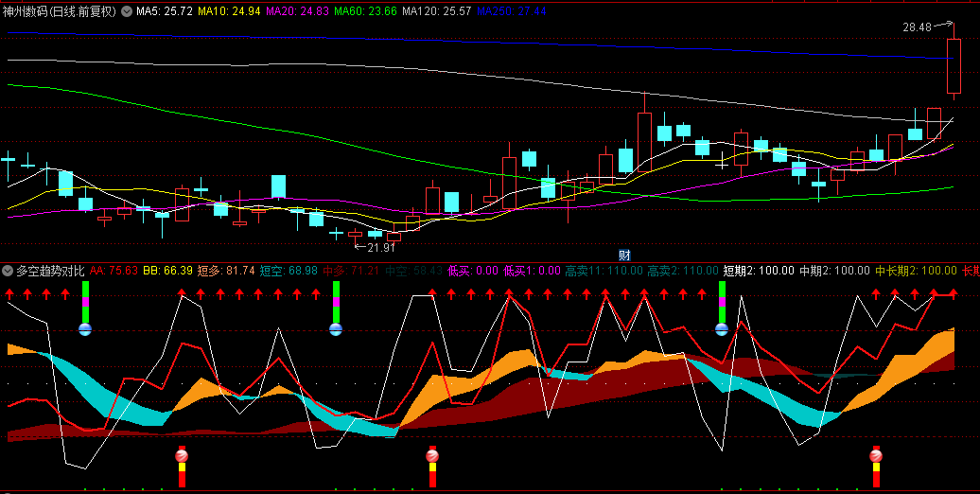Image resolution: width=980 pixels, height=494 pixels.
Task: Click the MA250: 27.44 label
Action: (x=511, y=11)
